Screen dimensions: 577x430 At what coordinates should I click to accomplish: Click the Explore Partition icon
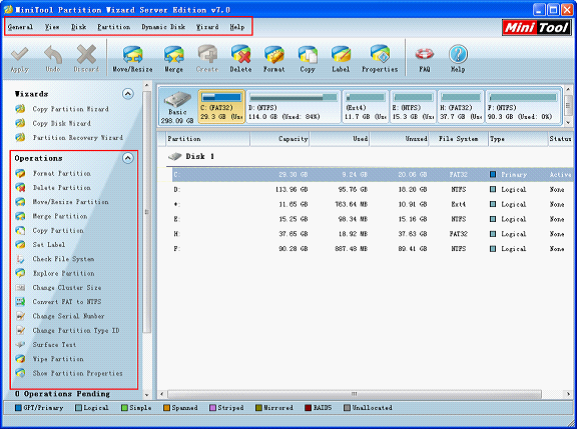coord(20,273)
